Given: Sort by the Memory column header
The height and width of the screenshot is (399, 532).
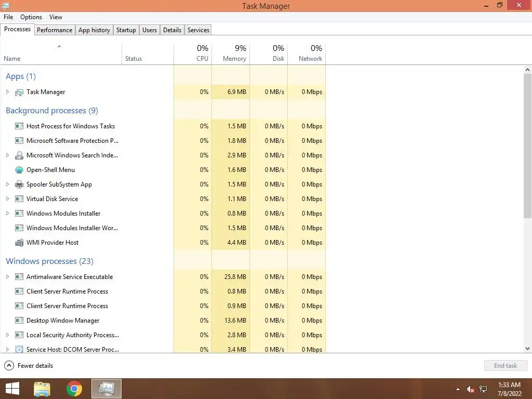Looking at the screenshot, I should pyautogui.click(x=231, y=54).
